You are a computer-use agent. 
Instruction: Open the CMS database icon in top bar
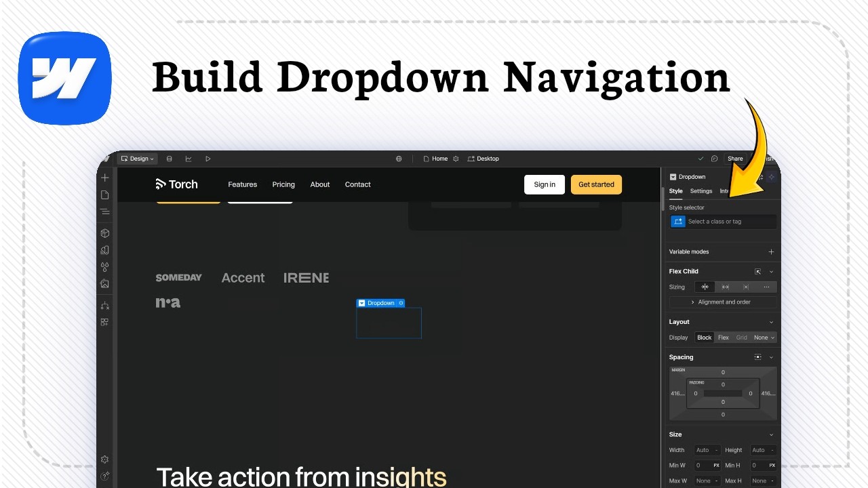coord(169,159)
